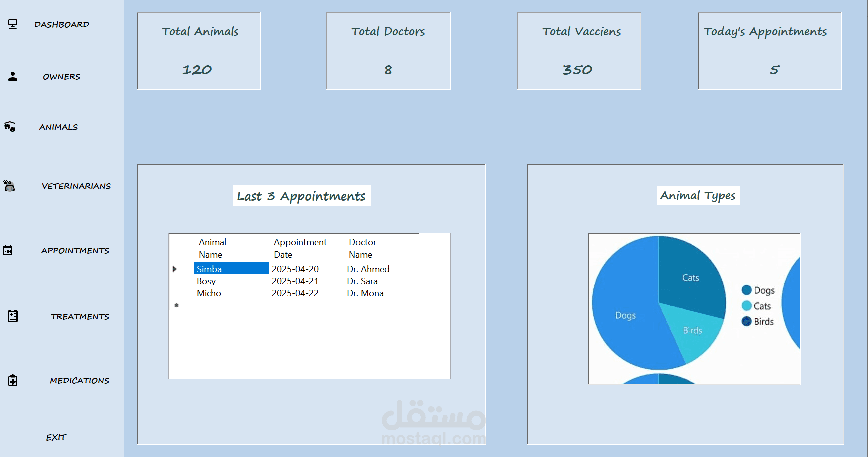Navigate to APPOINTMENTS
The image size is (868, 457).
(75, 250)
